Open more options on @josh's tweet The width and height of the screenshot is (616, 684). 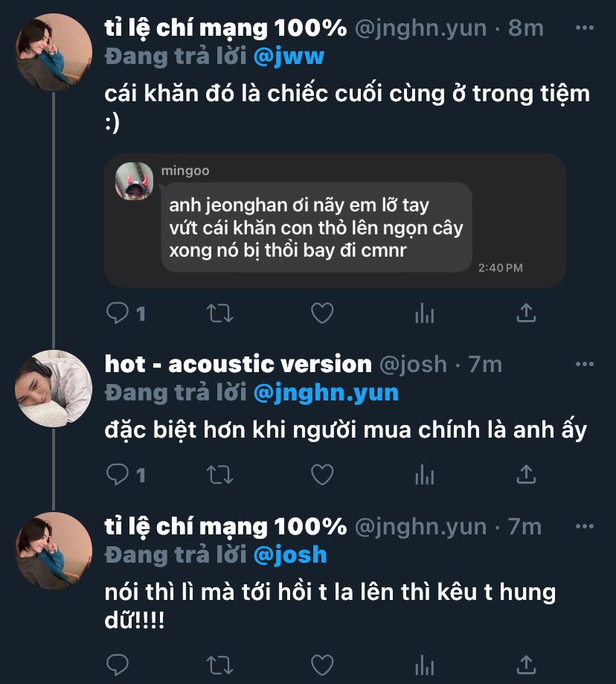coord(585,364)
